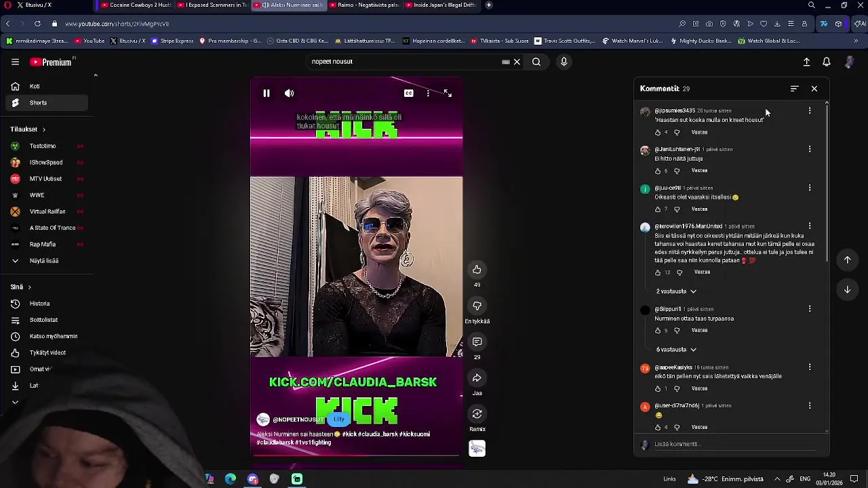Reload the page in the browser
Viewport: 868px width, 488px height.
[x=37, y=24]
